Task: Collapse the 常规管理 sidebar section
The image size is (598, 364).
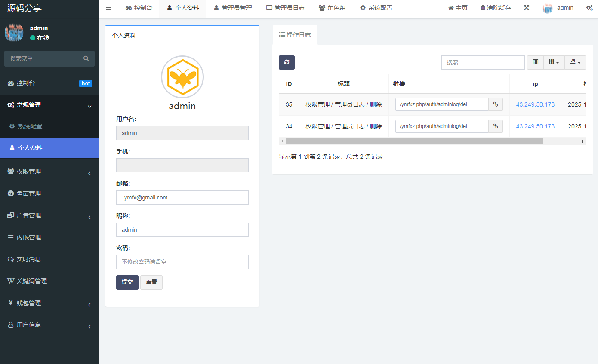Action: [49, 105]
